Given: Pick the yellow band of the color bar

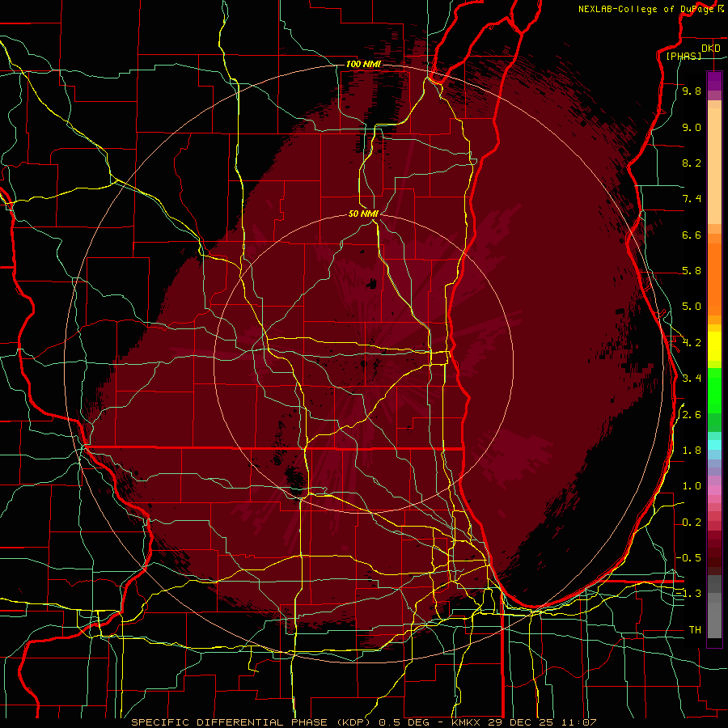Looking at the screenshot, I should [714, 346].
